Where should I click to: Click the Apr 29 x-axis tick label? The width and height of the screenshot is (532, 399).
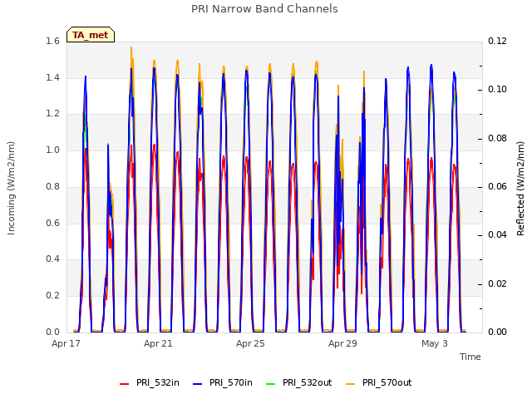click(342, 343)
